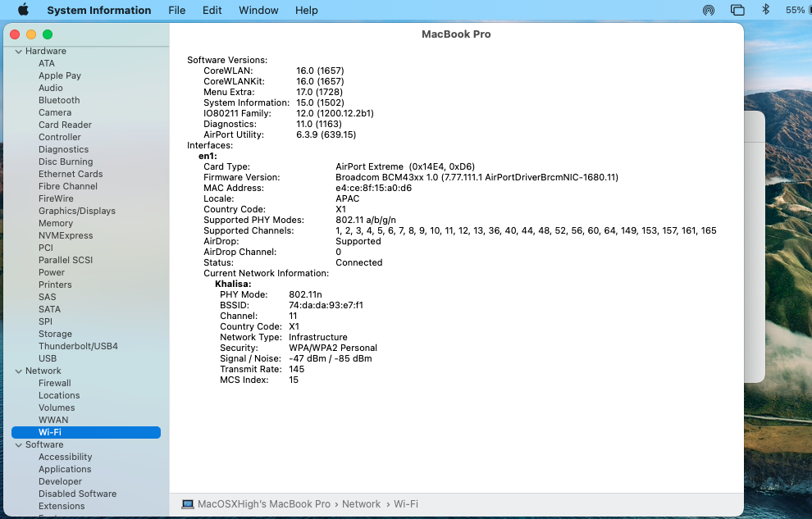812x519 pixels.
Task: Click MacOSXHigh's MacBook Pro in path bar
Action: pyautogui.click(x=264, y=504)
